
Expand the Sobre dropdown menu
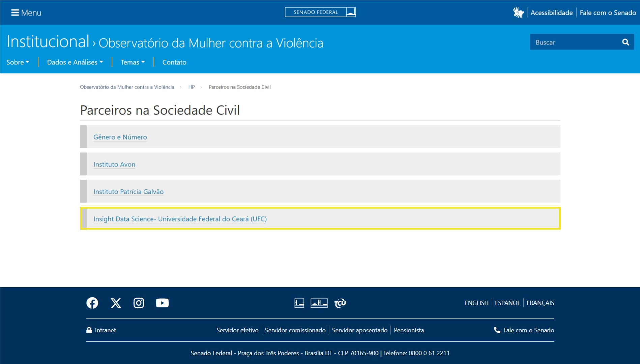pos(18,62)
